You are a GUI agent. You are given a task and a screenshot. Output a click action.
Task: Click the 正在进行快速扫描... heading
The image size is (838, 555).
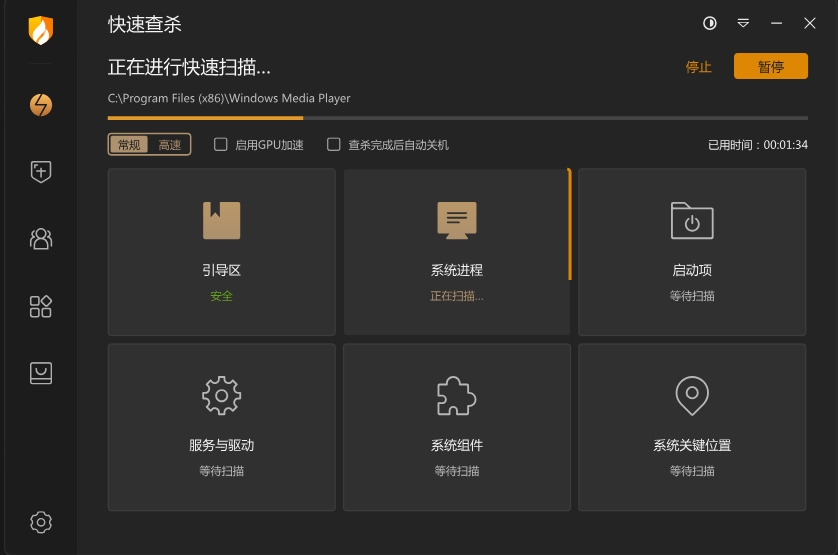tap(189, 67)
